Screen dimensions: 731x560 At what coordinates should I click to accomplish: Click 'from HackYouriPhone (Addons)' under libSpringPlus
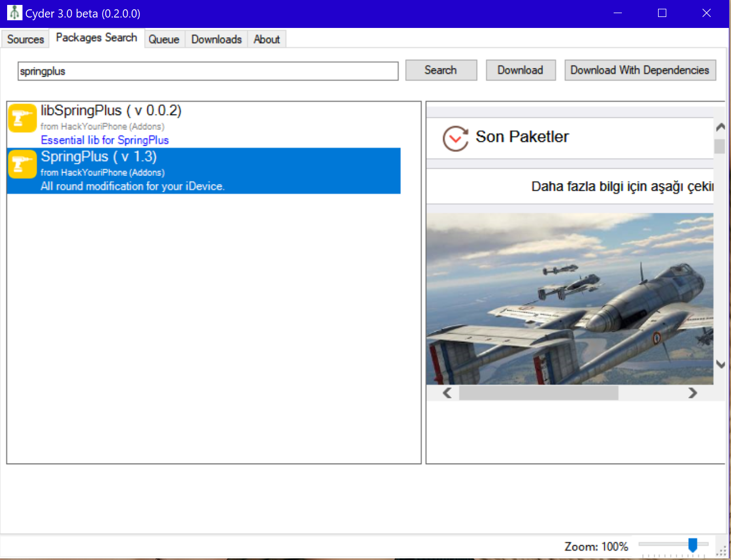tap(103, 127)
